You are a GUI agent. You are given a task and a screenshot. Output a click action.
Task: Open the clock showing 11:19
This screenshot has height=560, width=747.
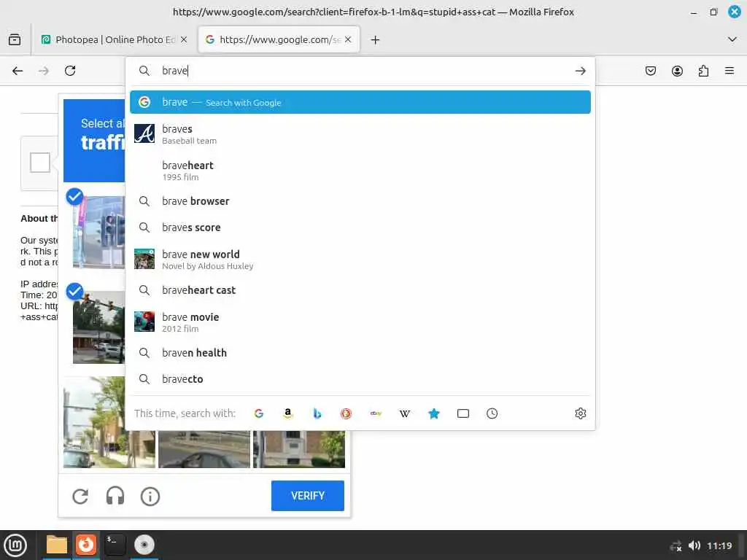click(x=719, y=545)
